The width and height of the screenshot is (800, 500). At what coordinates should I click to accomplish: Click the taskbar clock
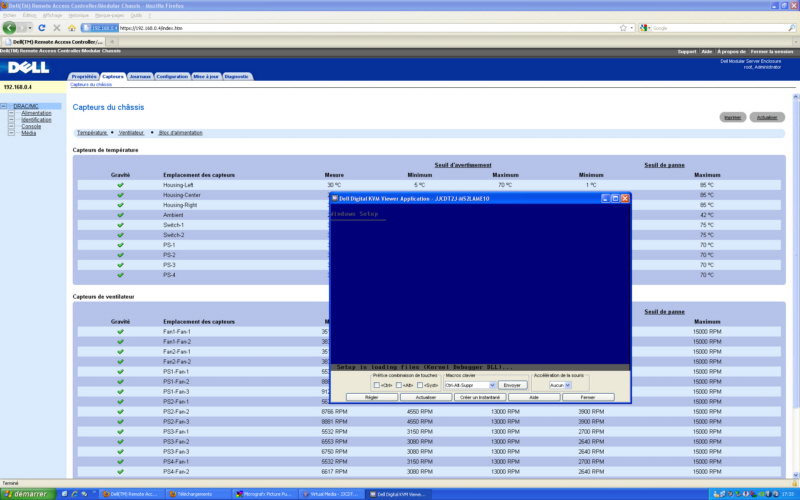[790, 494]
